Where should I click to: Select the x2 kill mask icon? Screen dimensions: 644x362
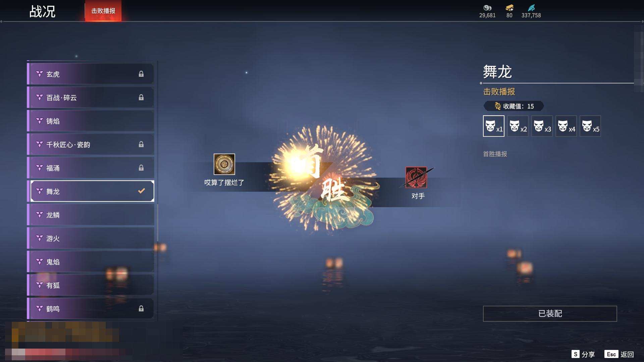[x=518, y=126]
